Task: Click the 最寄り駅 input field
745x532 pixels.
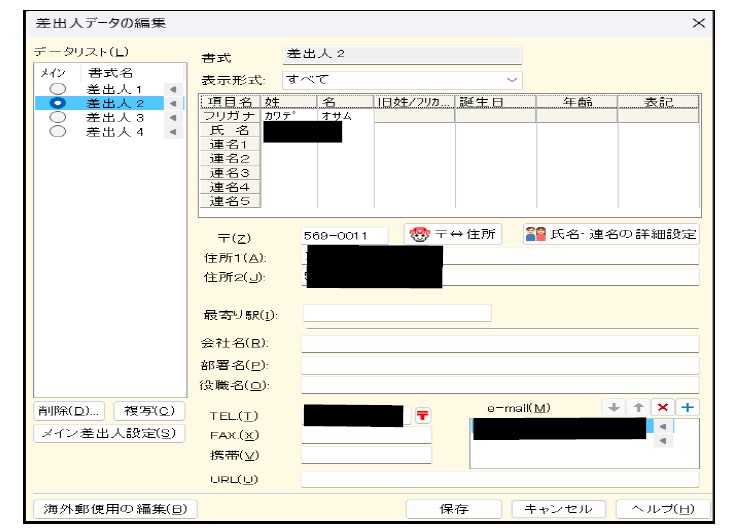Action: point(397,314)
